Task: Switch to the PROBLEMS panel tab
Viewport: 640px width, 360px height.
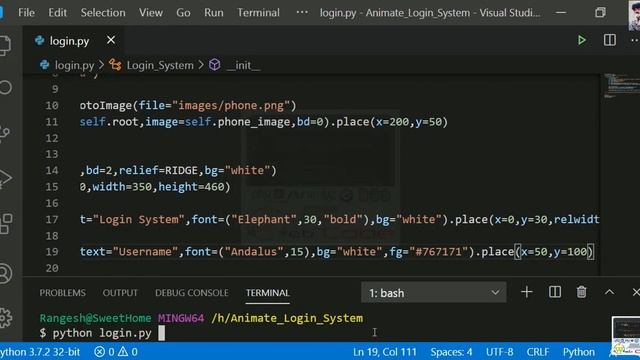Action: click(62, 293)
